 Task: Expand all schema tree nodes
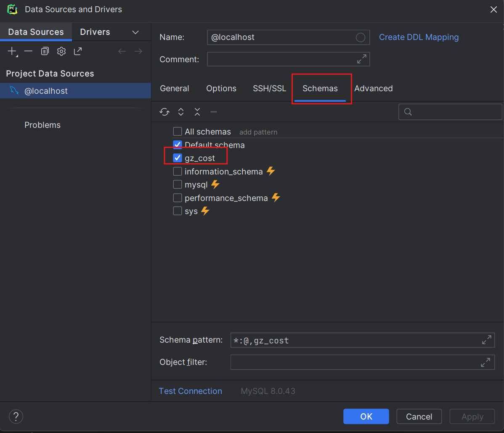[x=181, y=112]
